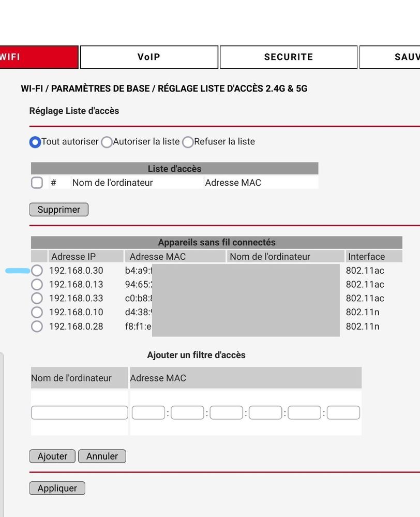
Task: Select the device with IP 192.168.0.28
Action: [37, 327]
